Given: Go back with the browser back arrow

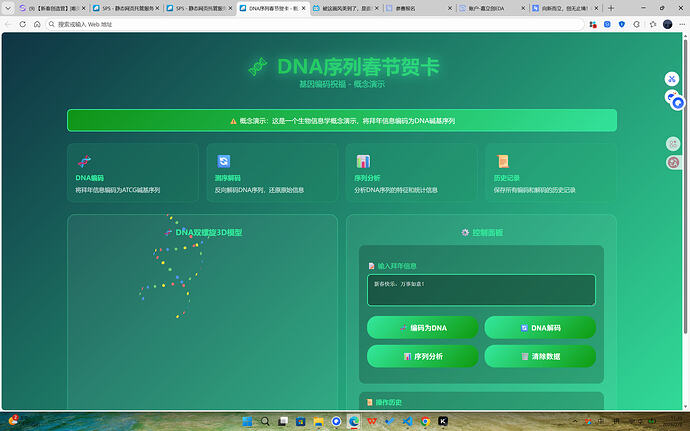Looking at the screenshot, I should [8, 24].
